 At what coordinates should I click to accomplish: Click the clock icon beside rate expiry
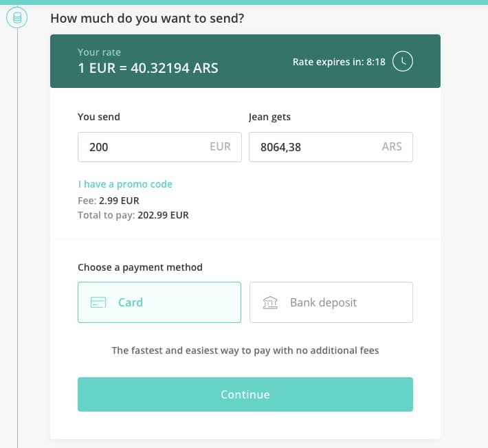[403, 61]
